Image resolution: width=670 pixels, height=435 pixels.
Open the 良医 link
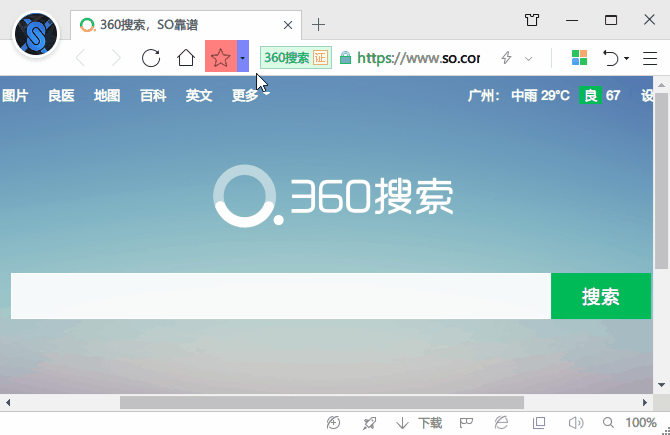pos(61,95)
